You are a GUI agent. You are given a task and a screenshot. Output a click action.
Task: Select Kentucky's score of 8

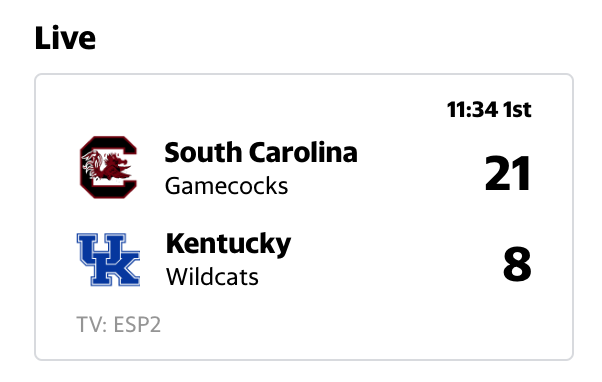[518, 265]
